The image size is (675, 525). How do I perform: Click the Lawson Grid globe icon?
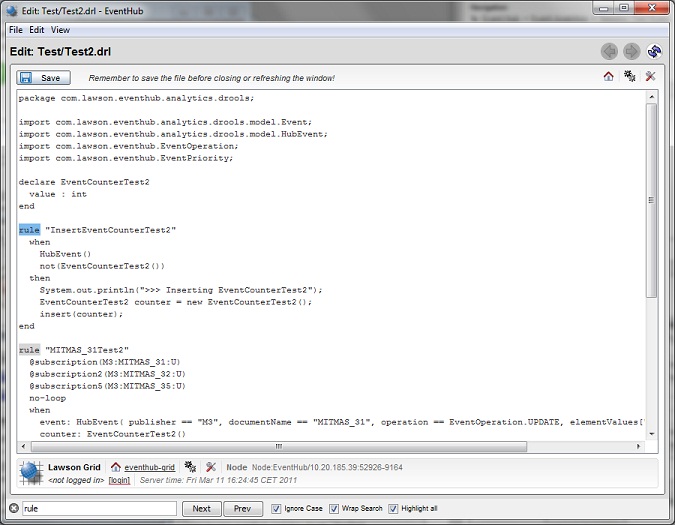[31, 473]
